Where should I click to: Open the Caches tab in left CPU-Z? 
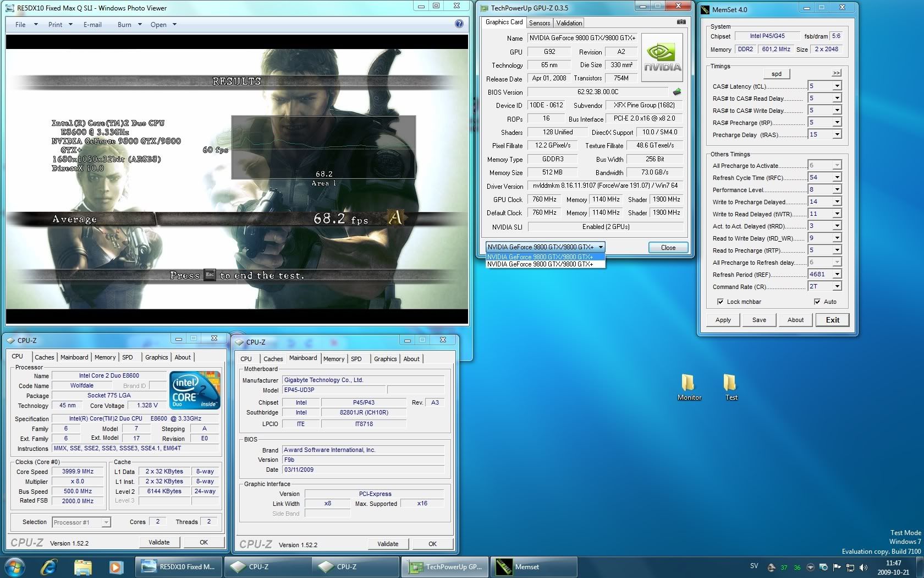point(44,357)
